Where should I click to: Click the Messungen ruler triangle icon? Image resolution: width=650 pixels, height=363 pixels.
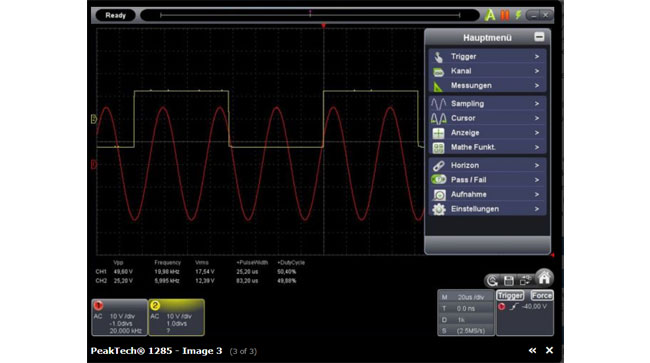coord(438,86)
